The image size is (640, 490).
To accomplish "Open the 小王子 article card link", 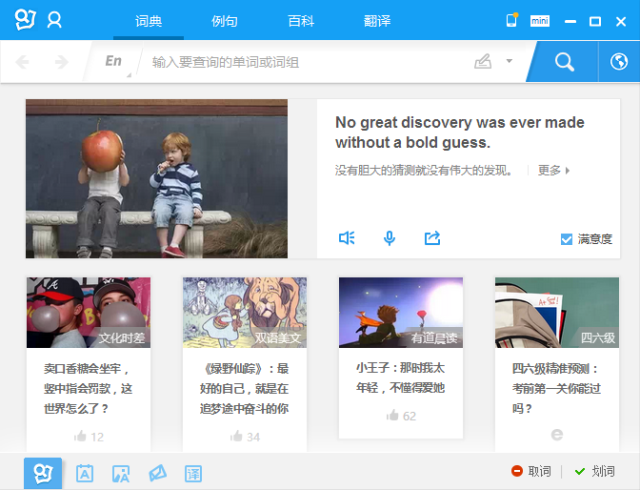I will (400, 377).
